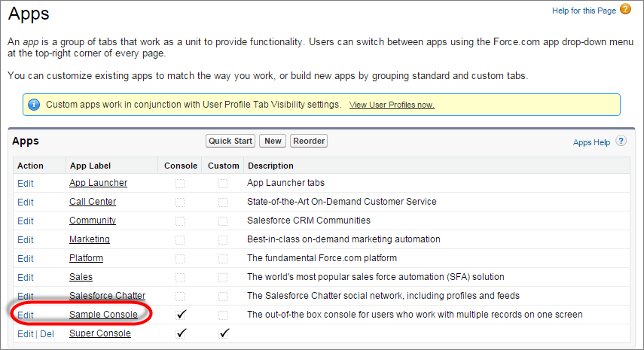Viewport: 644px width, 350px height.
Task: Open the Sales app label
Action: [x=81, y=277]
